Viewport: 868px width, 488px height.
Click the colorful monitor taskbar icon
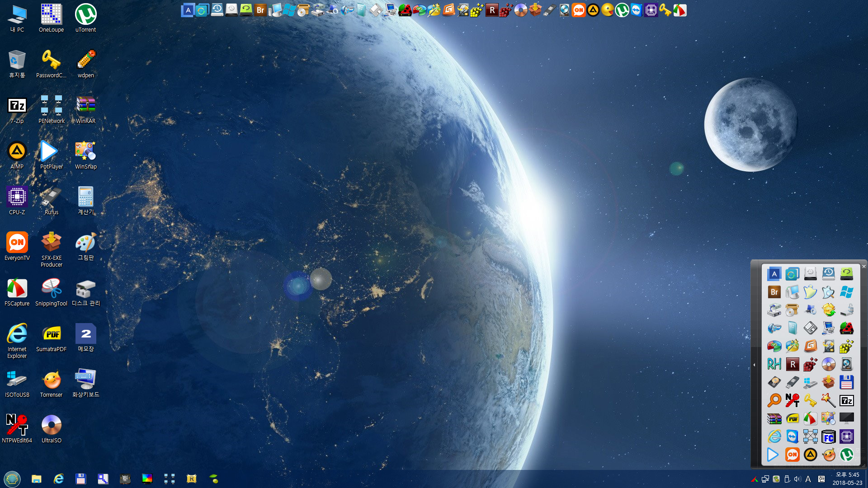(x=147, y=479)
